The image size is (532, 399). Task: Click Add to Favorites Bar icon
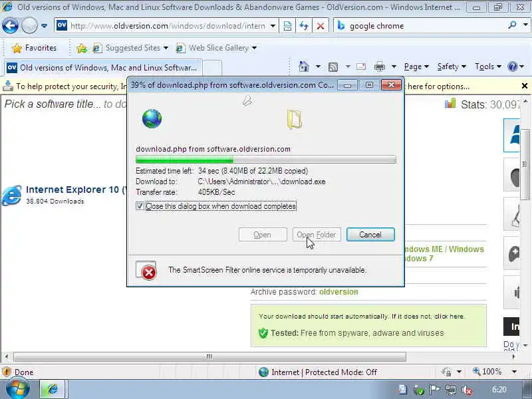point(81,48)
